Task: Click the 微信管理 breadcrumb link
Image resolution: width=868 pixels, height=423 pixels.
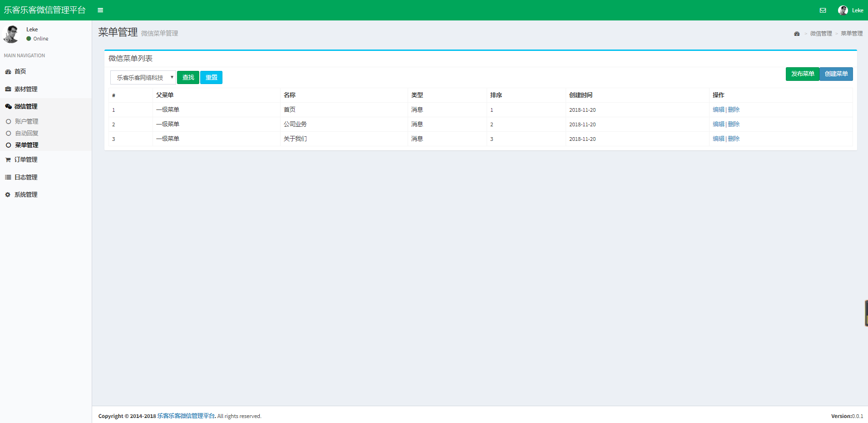Action: coord(821,34)
